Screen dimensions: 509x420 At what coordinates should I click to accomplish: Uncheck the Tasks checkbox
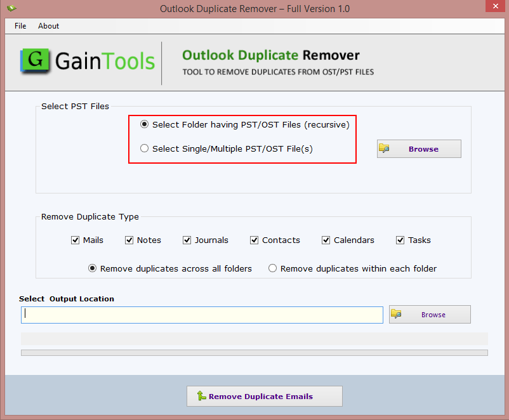pos(400,240)
